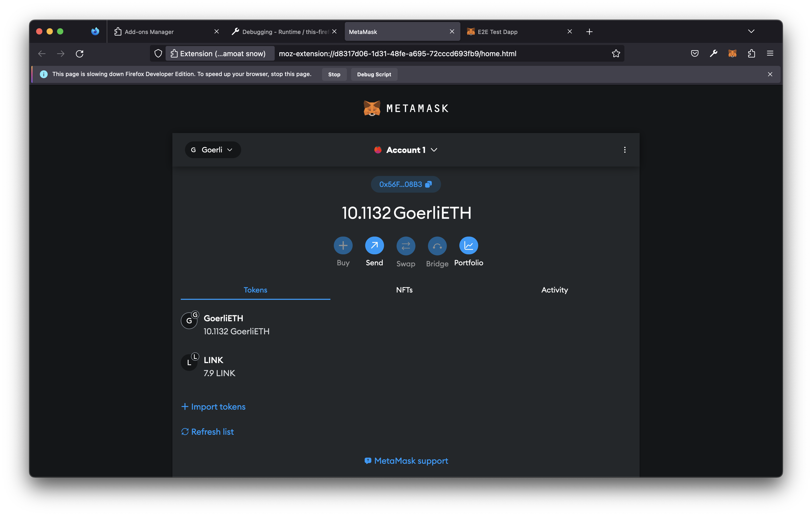
Task: Close the MetaMask tab
Action: pyautogui.click(x=452, y=31)
